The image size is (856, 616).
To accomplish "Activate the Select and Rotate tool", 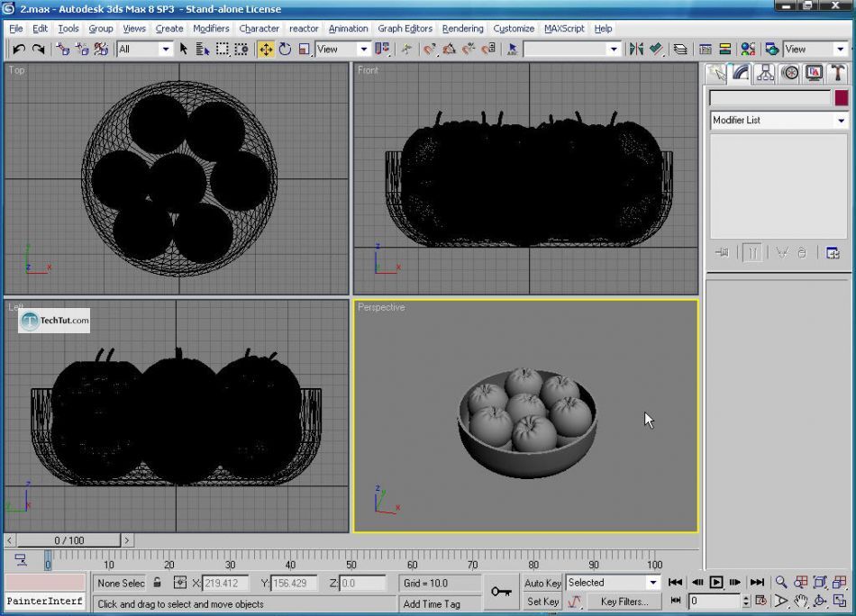I will (285, 50).
